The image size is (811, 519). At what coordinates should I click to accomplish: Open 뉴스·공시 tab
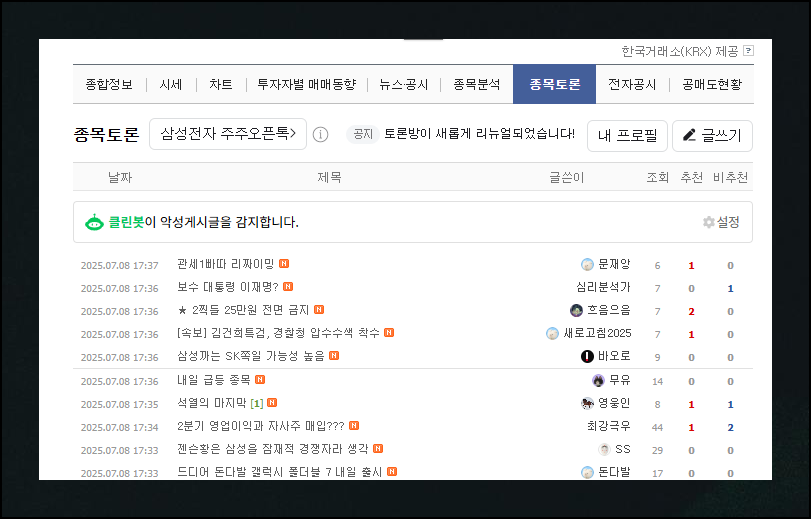coord(403,84)
